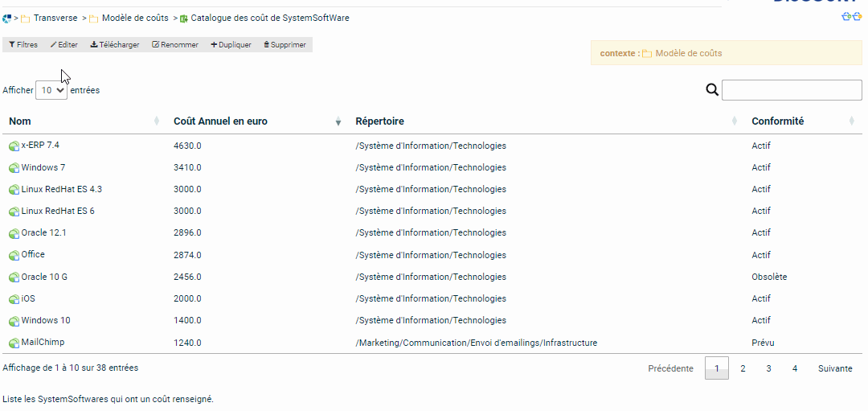The height and width of the screenshot is (411, 868).
Task: Click the cost value 3410.0
Action: [187, 168]
